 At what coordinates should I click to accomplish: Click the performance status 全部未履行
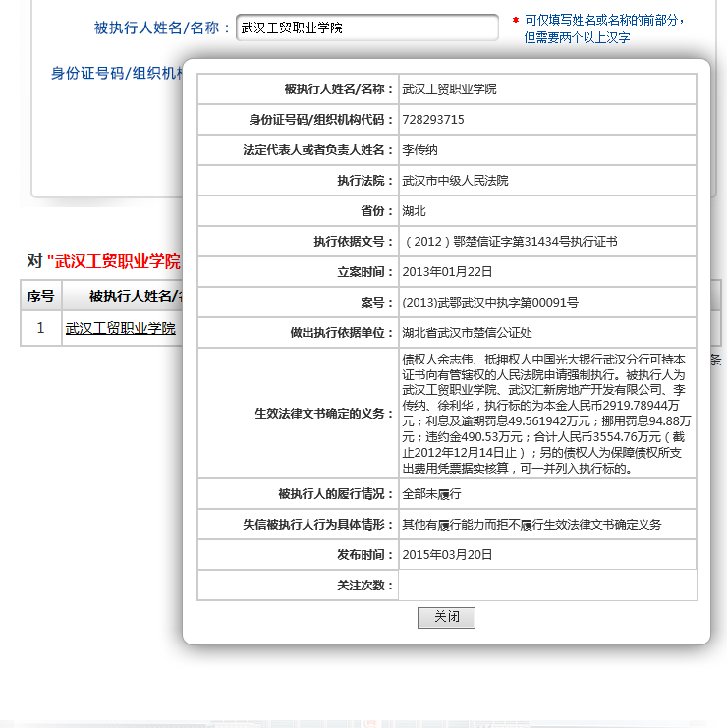click(x=431, y=494)
